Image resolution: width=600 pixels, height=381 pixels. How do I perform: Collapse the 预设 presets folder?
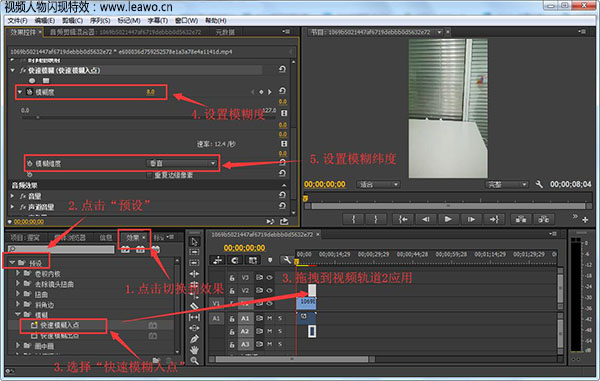12,263
